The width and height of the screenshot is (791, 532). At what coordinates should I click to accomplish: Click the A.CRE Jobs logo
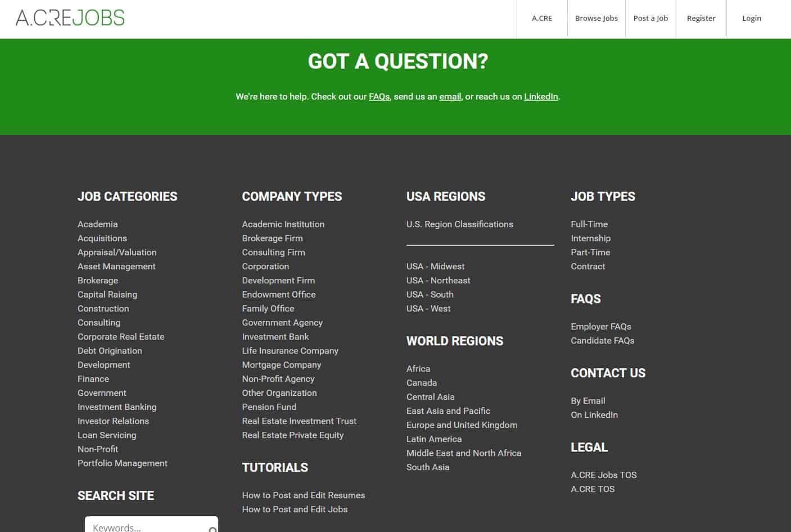coord(70,18)
